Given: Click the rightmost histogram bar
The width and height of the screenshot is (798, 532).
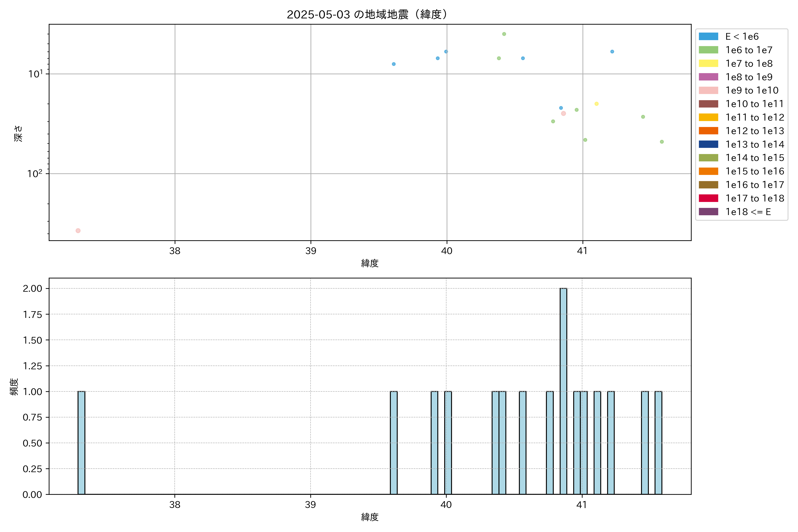Looking at the screenshot, I should pyautogui.click(x=658, y=442).
